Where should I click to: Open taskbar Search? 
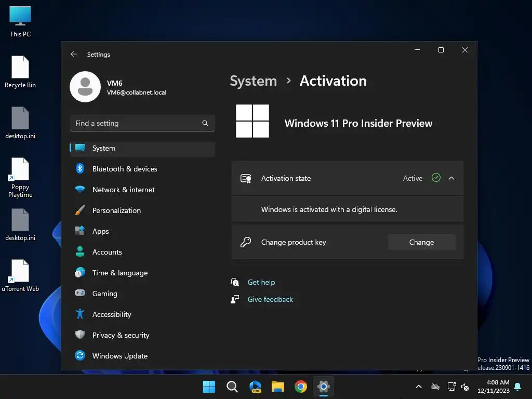pos(232,387)
